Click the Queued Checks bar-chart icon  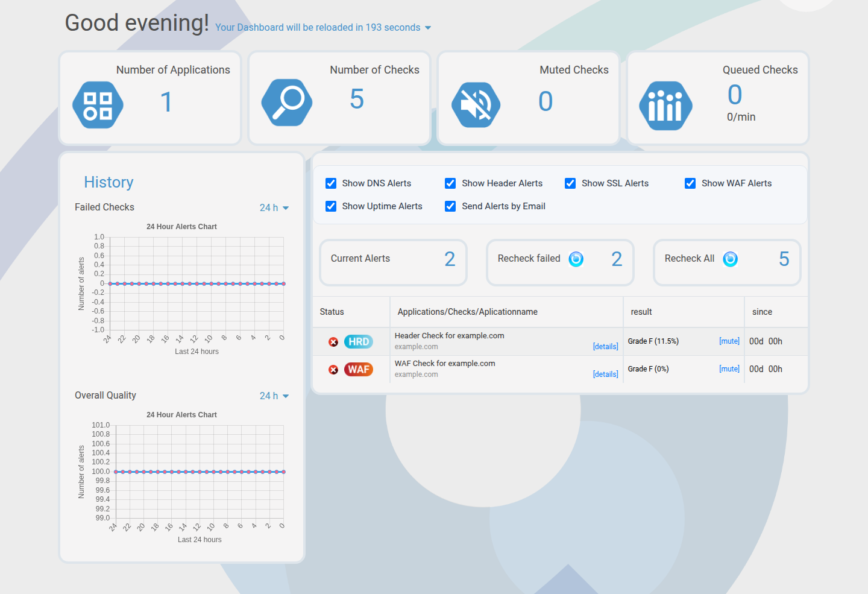[665, 106]
